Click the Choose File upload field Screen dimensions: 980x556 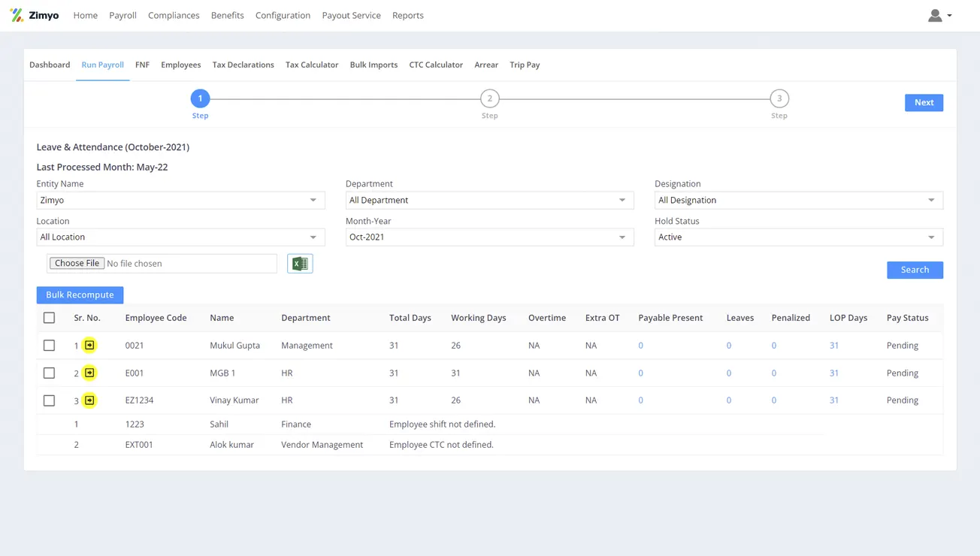[77, 263]
